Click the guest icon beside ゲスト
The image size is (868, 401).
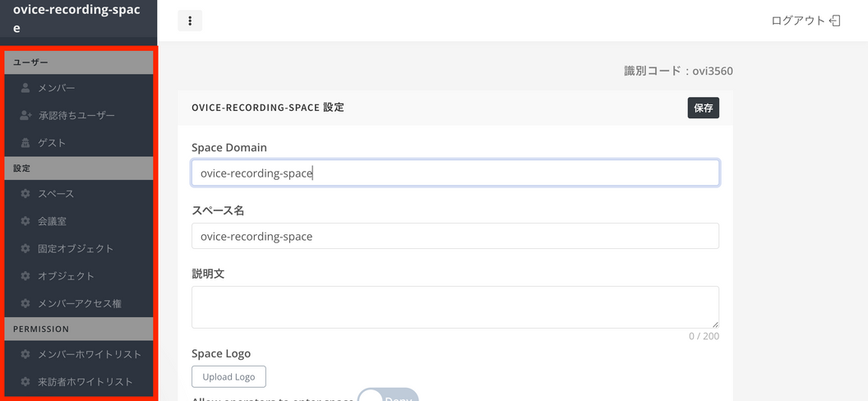click(x=25, y=143)
